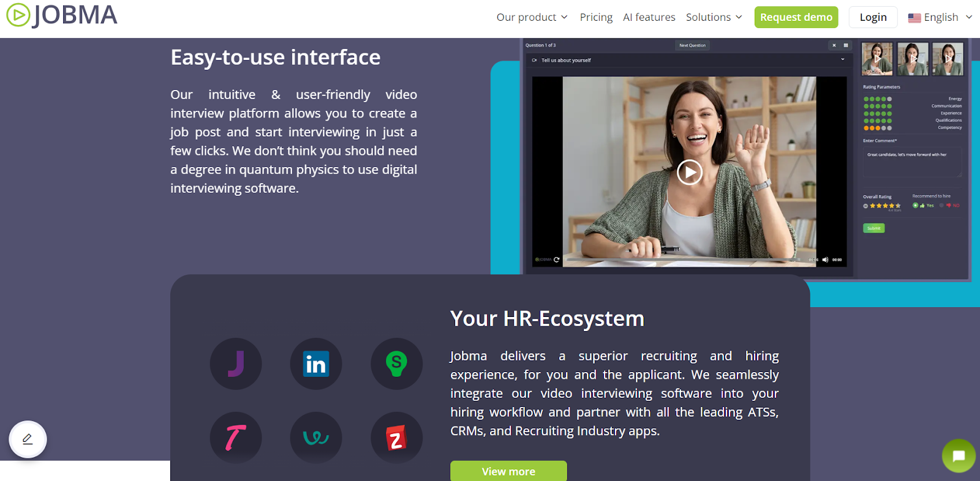Select the No recommend to hire radio
This screenshot has height=481, width=980.
click(941, 205)
